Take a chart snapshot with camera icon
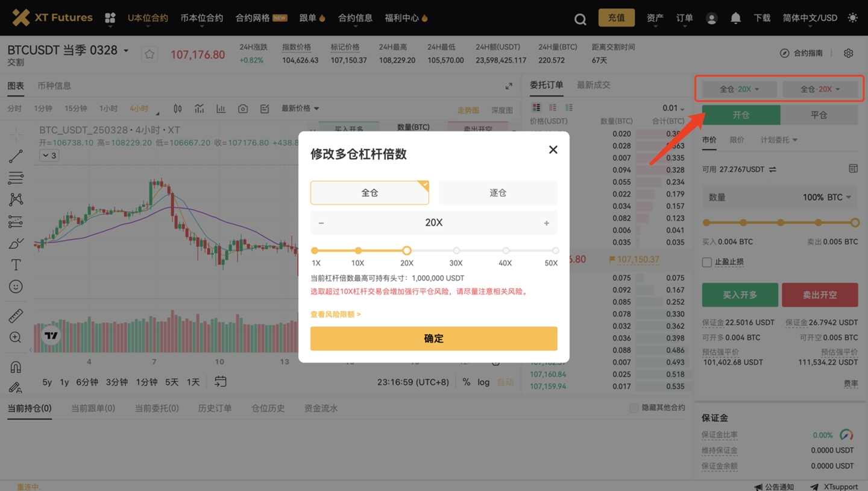868x491 pixels. click(x=243, y=109)
